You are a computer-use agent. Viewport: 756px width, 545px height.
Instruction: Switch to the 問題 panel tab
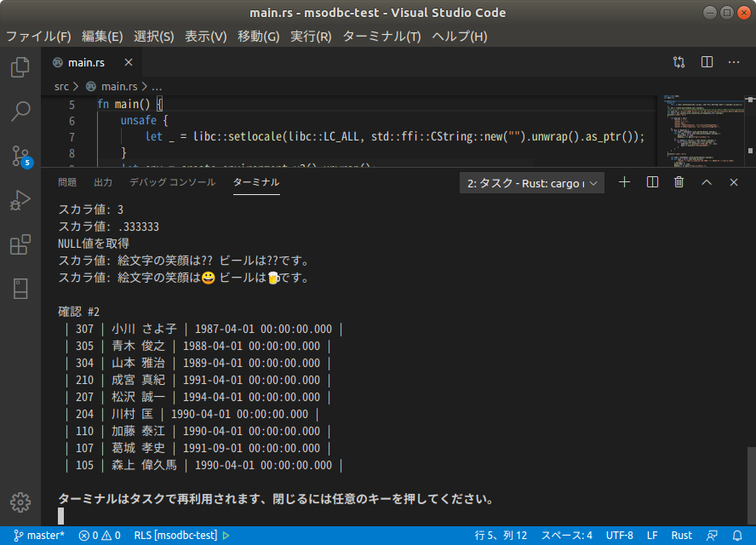[67, 182]
